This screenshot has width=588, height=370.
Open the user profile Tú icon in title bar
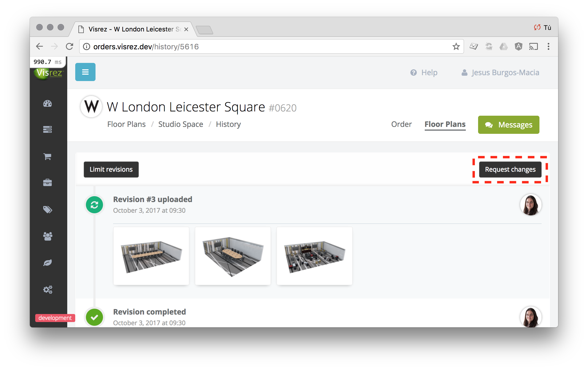click(x=543, y=27)
